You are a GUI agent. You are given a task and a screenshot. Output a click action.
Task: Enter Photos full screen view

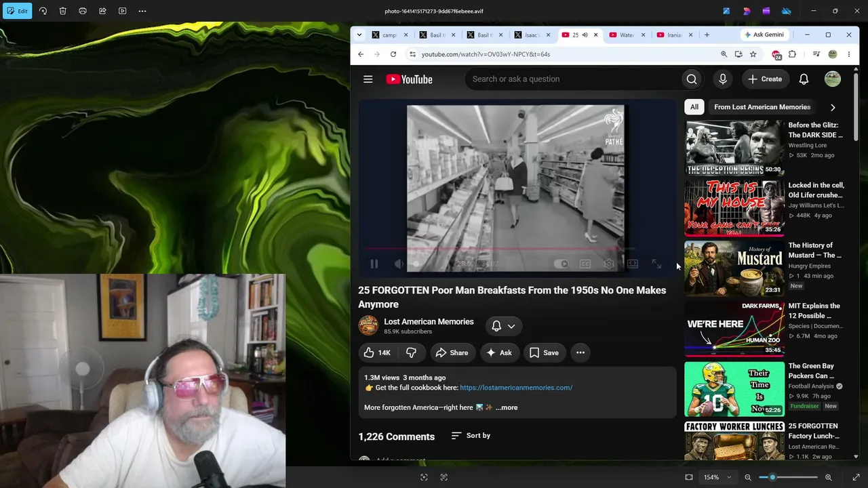pos(856,477)
